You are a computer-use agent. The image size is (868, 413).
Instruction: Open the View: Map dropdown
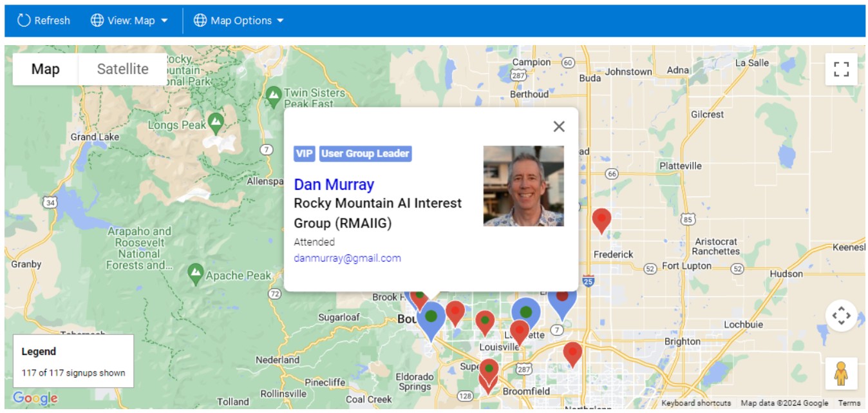coord(129,21)
